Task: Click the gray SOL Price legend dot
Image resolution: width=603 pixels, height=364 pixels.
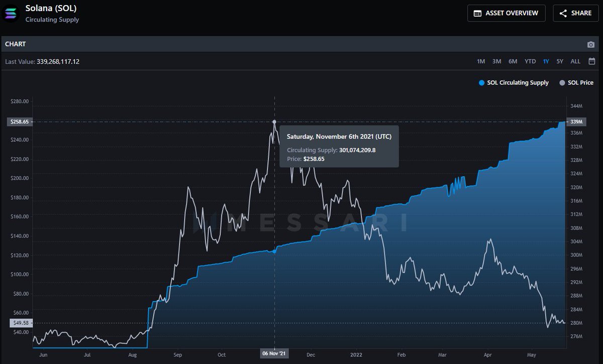Action: click(562, 83)
